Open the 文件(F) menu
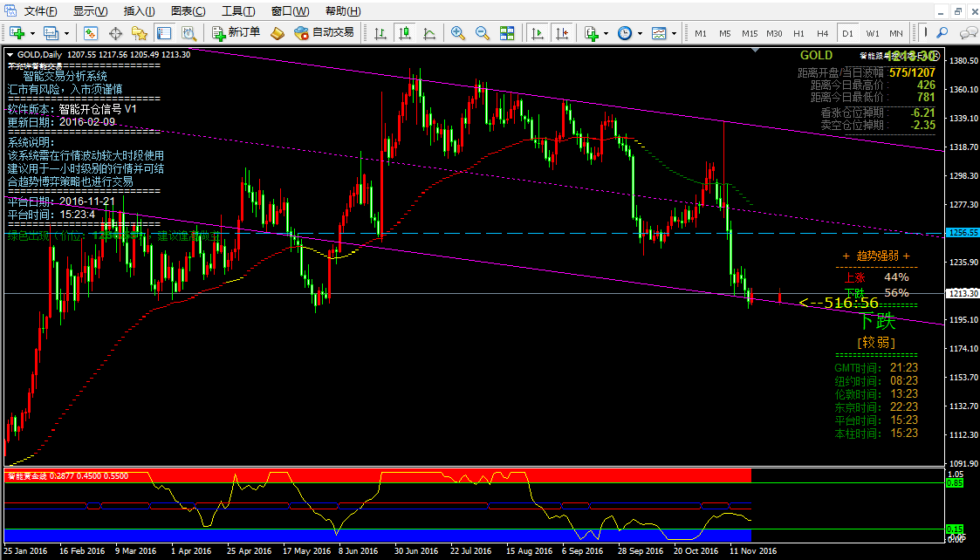980x560 pixels. click(40, 11)
